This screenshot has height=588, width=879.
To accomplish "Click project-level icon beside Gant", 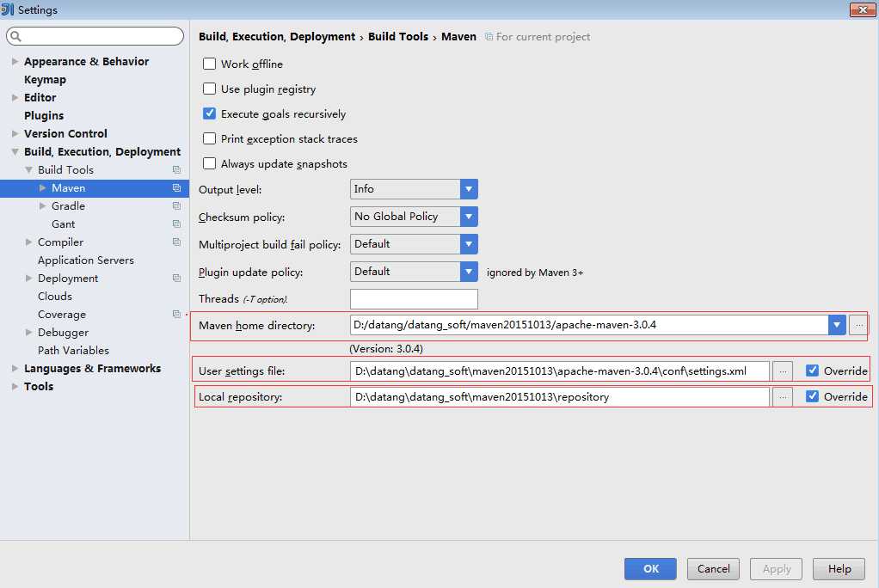I will click(176, 224).
